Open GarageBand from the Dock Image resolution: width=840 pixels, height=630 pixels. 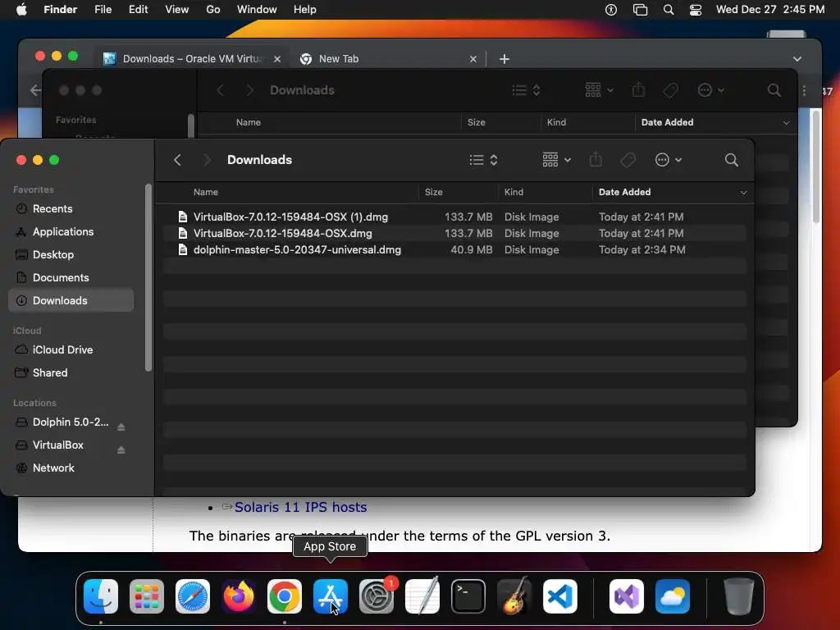click(514, 596)
